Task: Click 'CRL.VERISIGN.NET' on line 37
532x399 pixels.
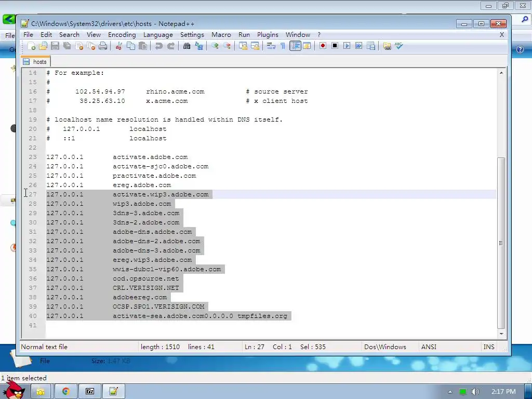Action: [146, 288]
